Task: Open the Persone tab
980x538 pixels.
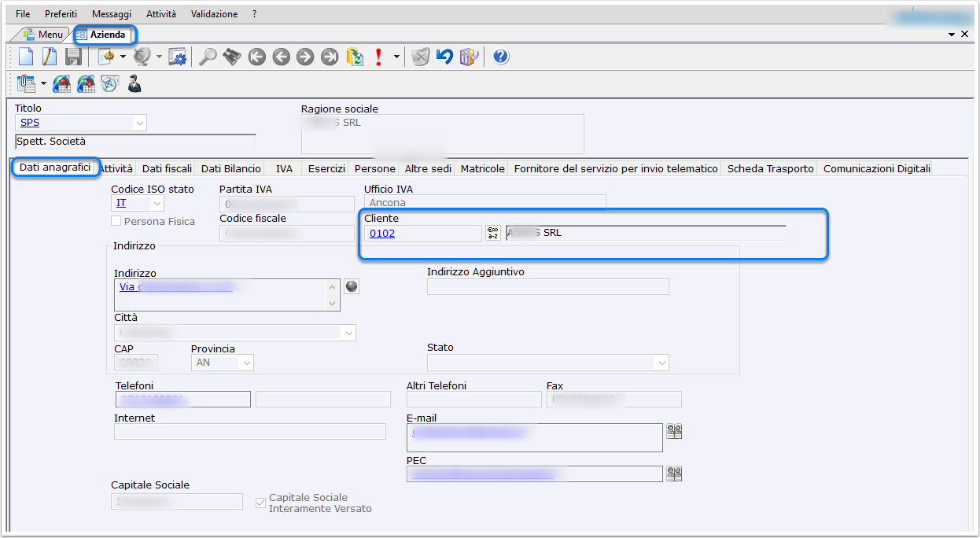Action: click(x=375, y=168)
